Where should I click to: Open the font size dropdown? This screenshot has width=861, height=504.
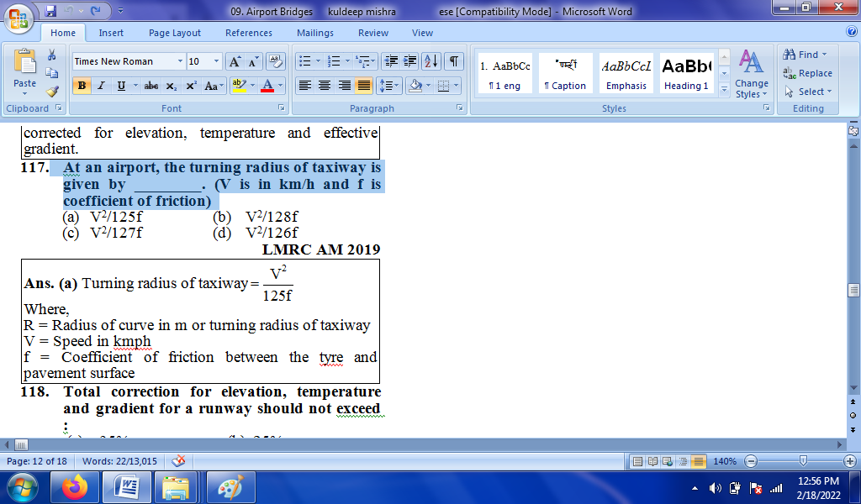click(216, 61)
